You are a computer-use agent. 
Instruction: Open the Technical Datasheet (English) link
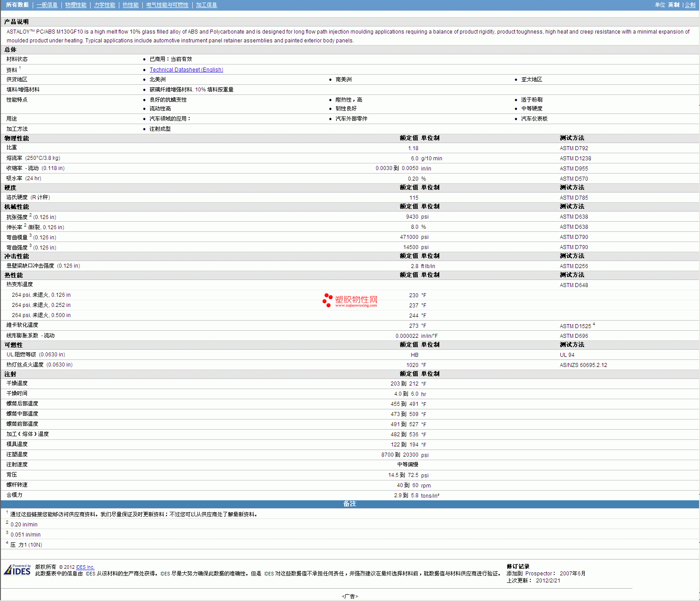click(x=186, y=70)
